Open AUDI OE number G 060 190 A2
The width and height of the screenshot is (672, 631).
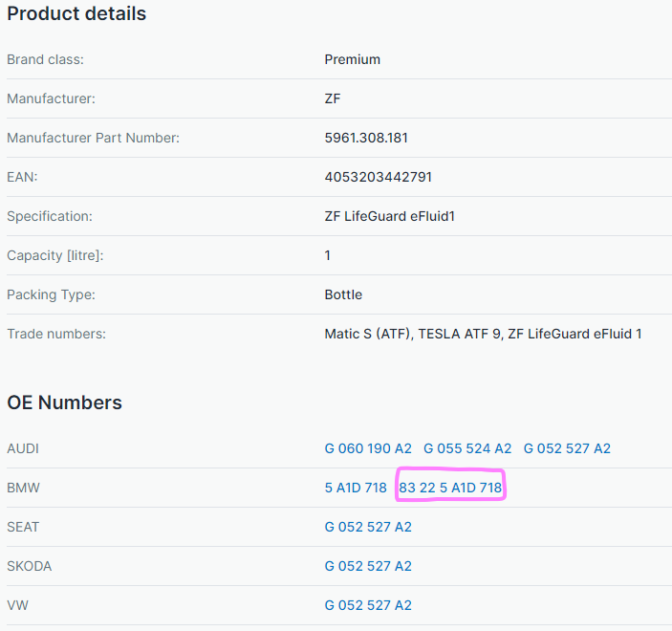point(368,448)
